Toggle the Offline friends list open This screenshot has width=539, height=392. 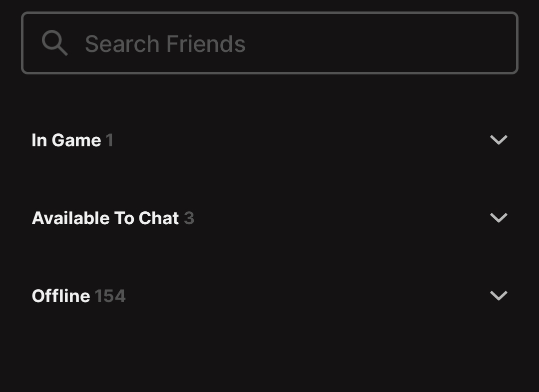tap(499, 296)
